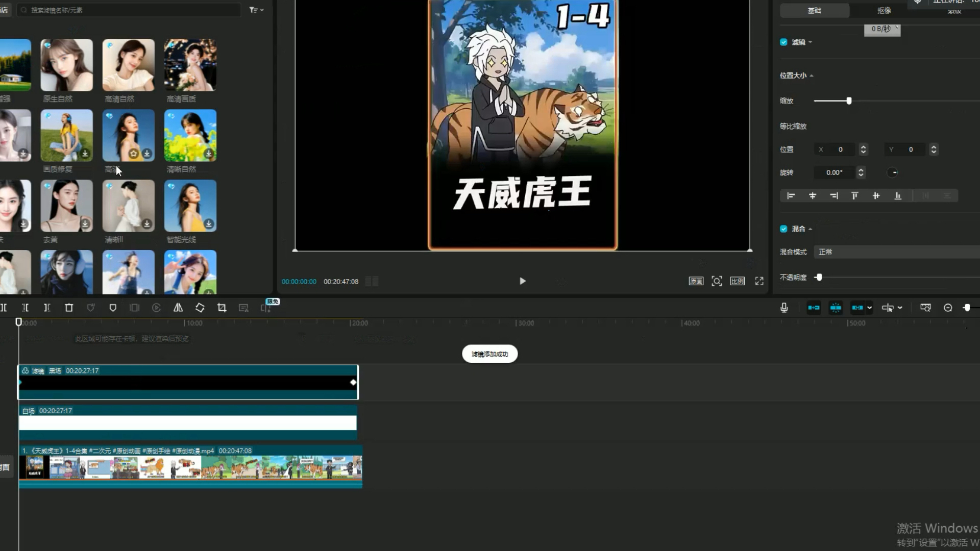Screen dimensions: 980x551
Task: Click the rotation dial knob
Action: (893, 172)
